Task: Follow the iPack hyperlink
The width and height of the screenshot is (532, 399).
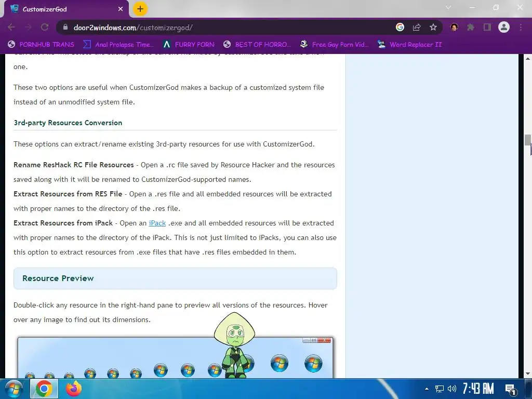Action: [x=157, y=223]
